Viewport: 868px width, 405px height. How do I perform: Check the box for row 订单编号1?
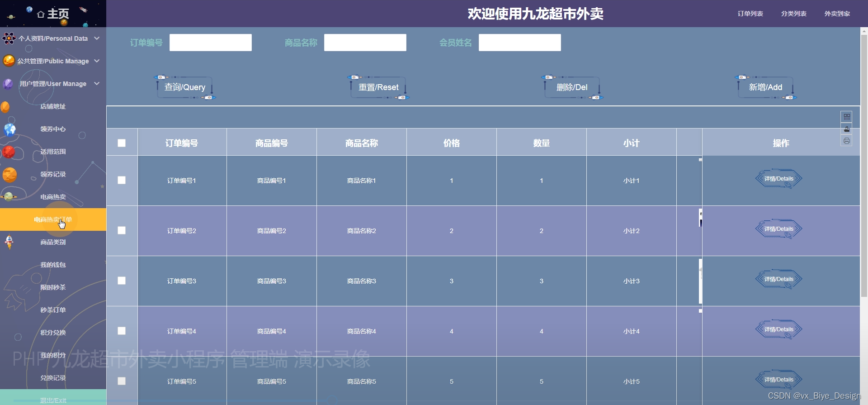[x=122, y=180]
